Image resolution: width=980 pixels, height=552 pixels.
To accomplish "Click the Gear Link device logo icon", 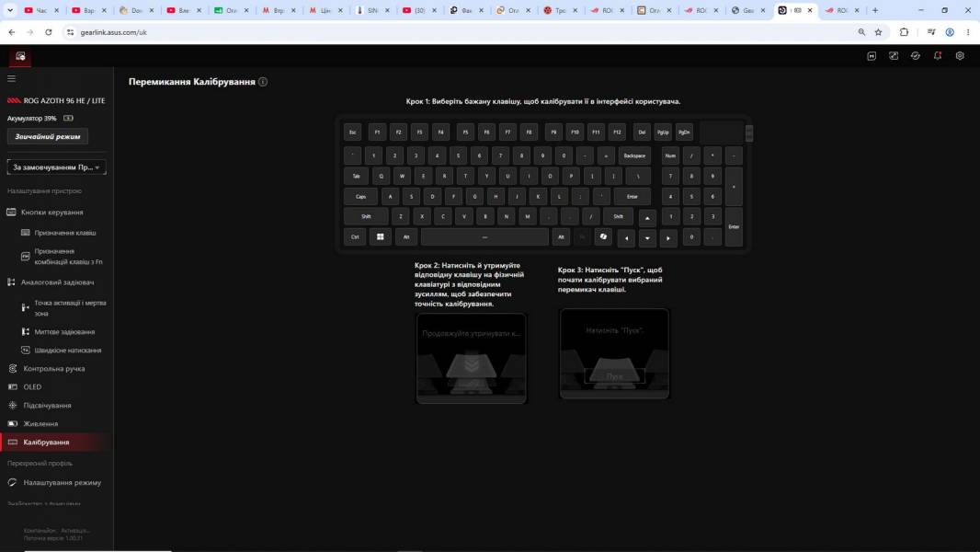I will pos(20,56).
